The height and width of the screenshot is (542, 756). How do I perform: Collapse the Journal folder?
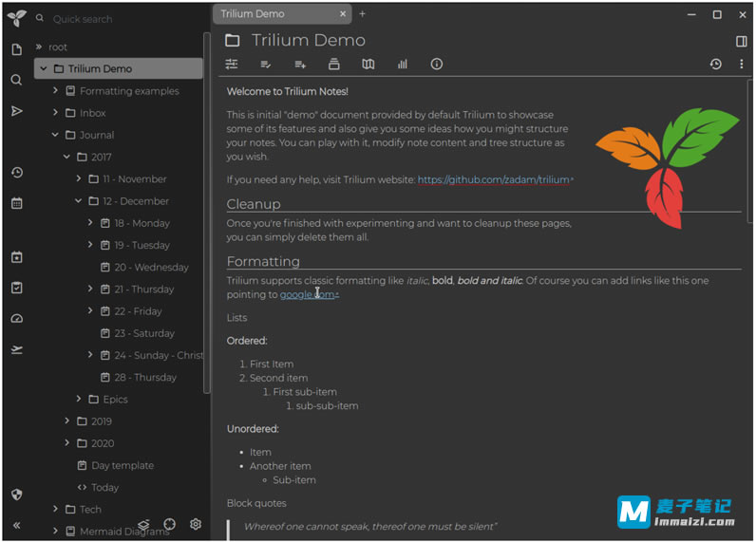[55, 135]
